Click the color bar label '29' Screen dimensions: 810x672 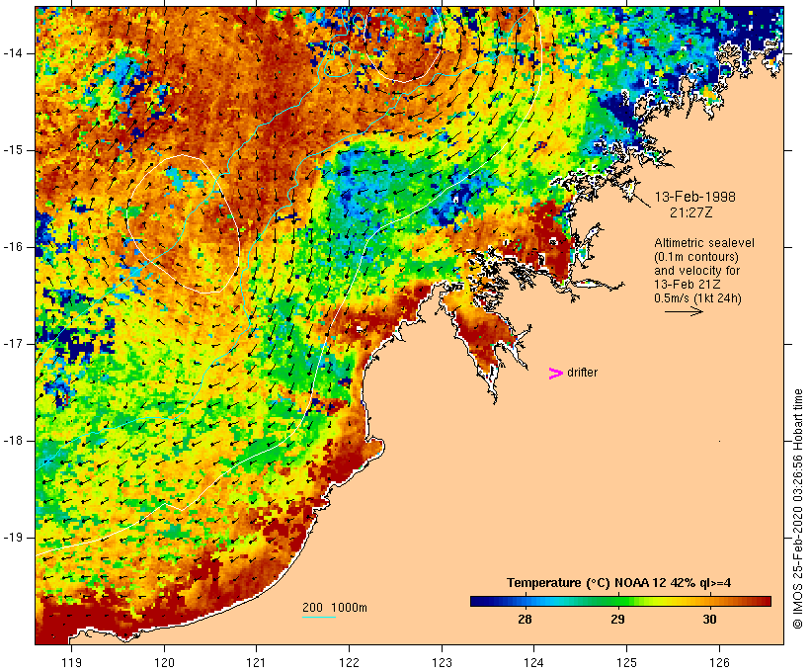tap(617, 619)
